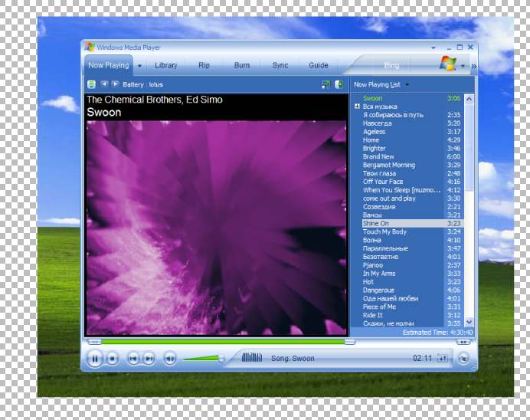Select the In My Arms track
The height and width of the screenshot is (420, 530).
[411, 274]
